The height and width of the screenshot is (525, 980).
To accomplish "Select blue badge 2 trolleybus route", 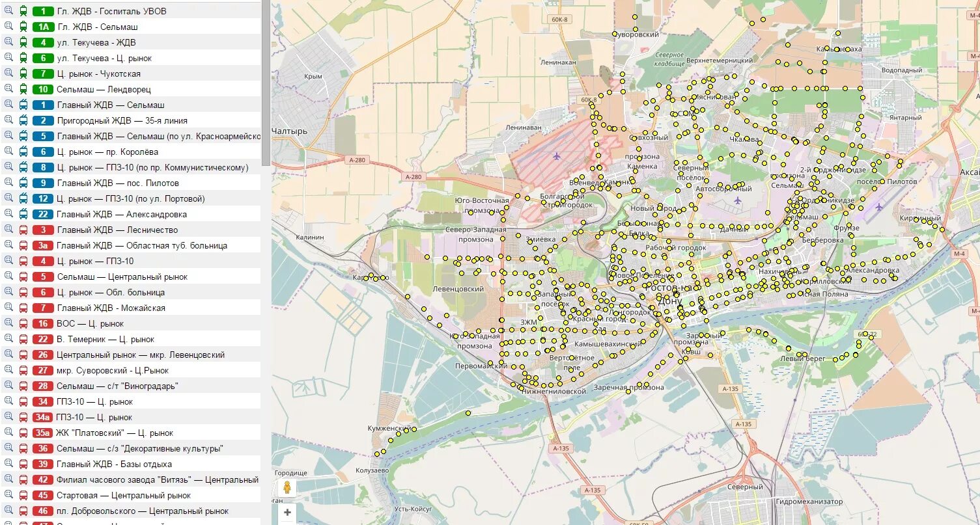I will click(43, 120).
